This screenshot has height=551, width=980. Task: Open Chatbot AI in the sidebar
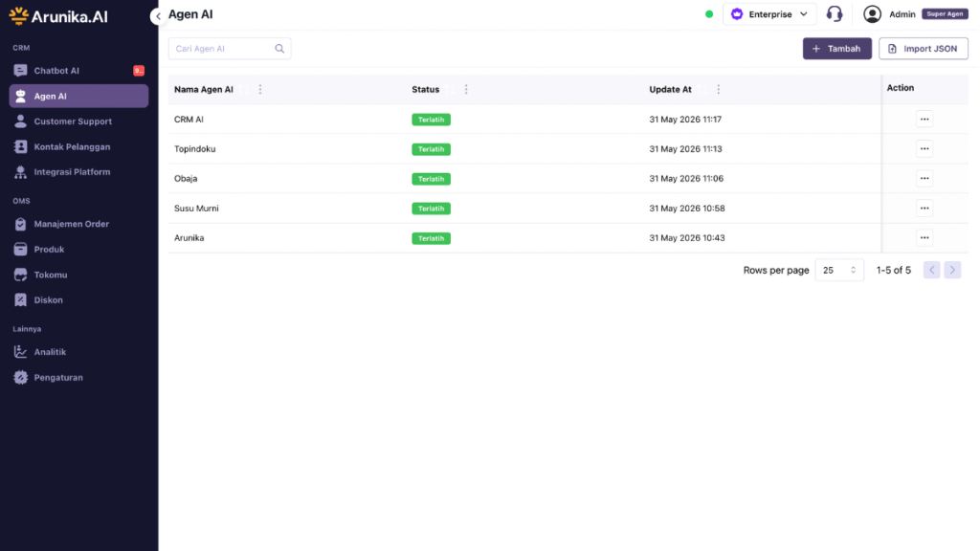point(78,71)
